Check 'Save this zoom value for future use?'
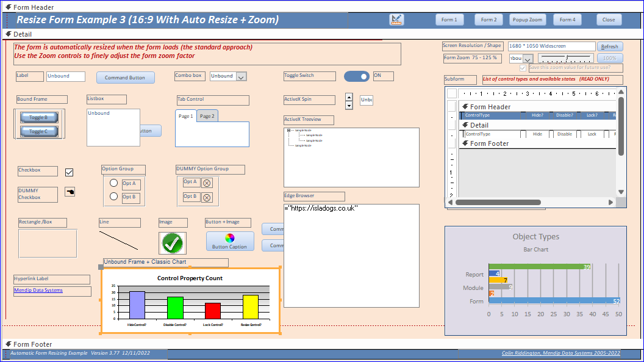This screenshot has width=644, height=362. (x=523, y=68)
